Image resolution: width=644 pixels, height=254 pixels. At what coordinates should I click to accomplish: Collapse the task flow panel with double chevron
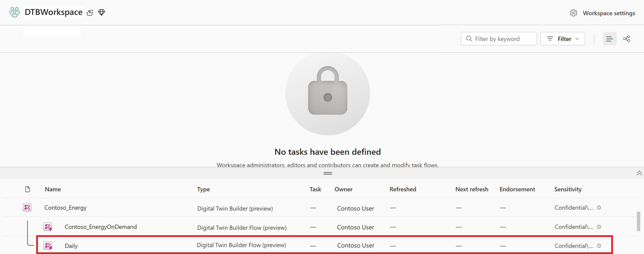point(639,173)
